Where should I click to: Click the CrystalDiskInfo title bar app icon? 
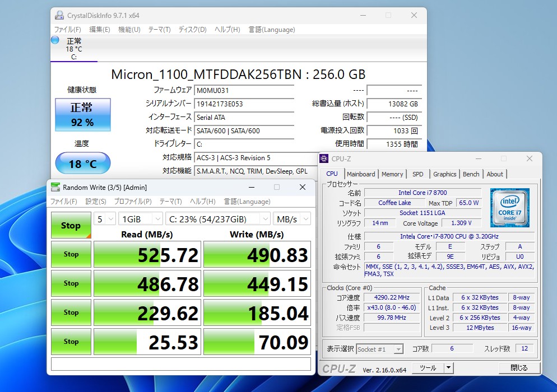(59, 16)
